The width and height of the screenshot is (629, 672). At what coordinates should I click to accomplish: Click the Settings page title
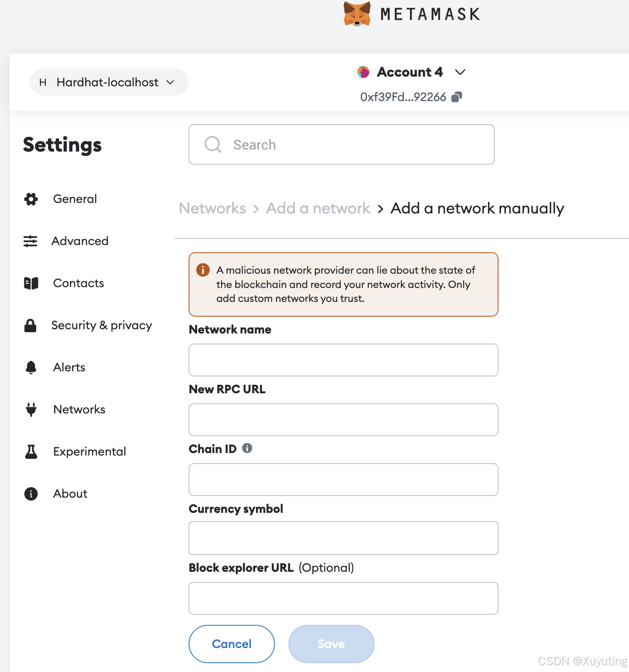pos(62,145)
